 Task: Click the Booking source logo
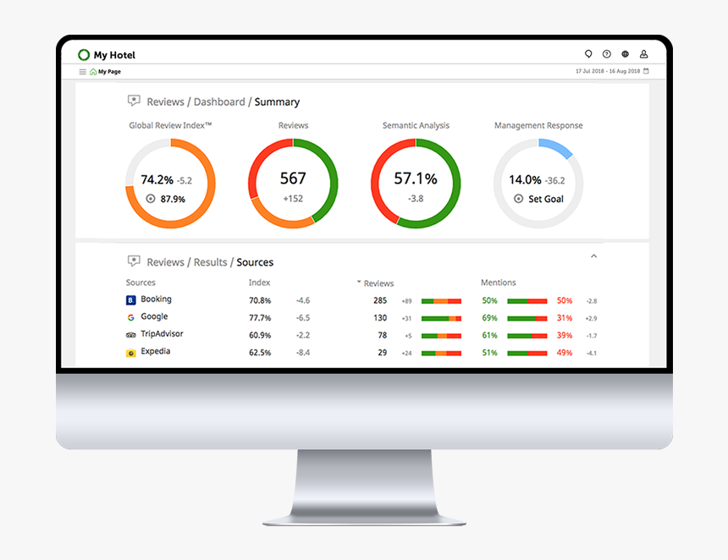pos(131,300)
